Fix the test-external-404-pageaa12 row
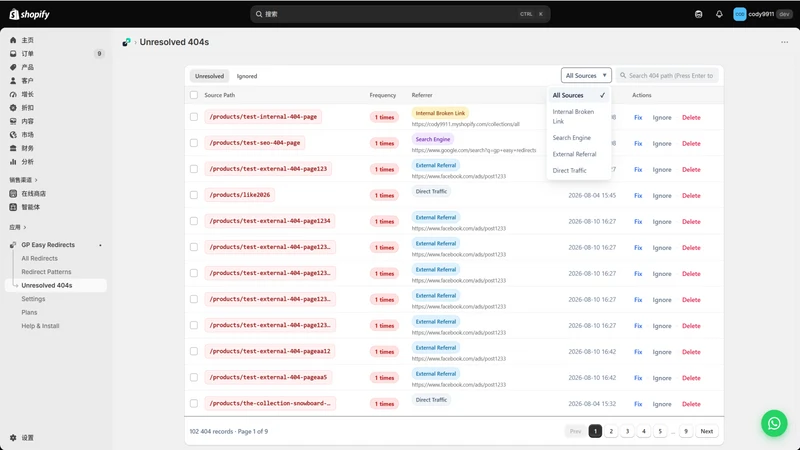Screen dimensions: 800x450 pos(638,352)
